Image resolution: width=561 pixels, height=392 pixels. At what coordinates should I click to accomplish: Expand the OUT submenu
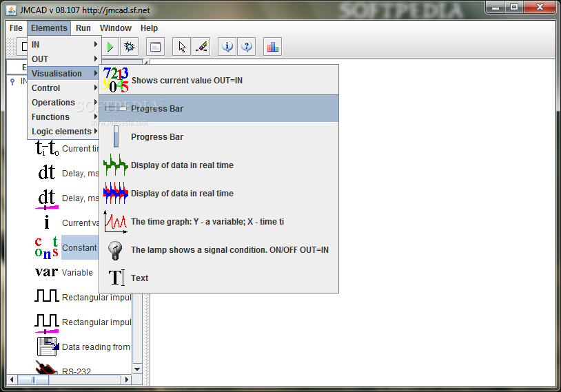(x=64, y=59)
